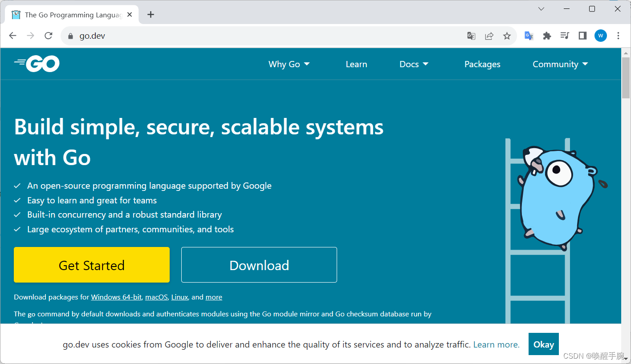Open the cookie Learn more link
The height and width of the screenshot is (364, 631).
coord(496,344)
